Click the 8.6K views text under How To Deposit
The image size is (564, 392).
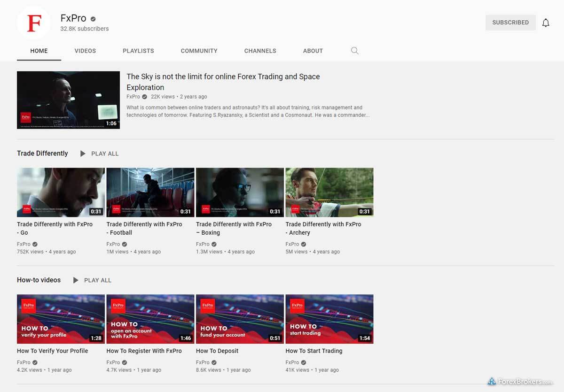(x=209, y=370)
